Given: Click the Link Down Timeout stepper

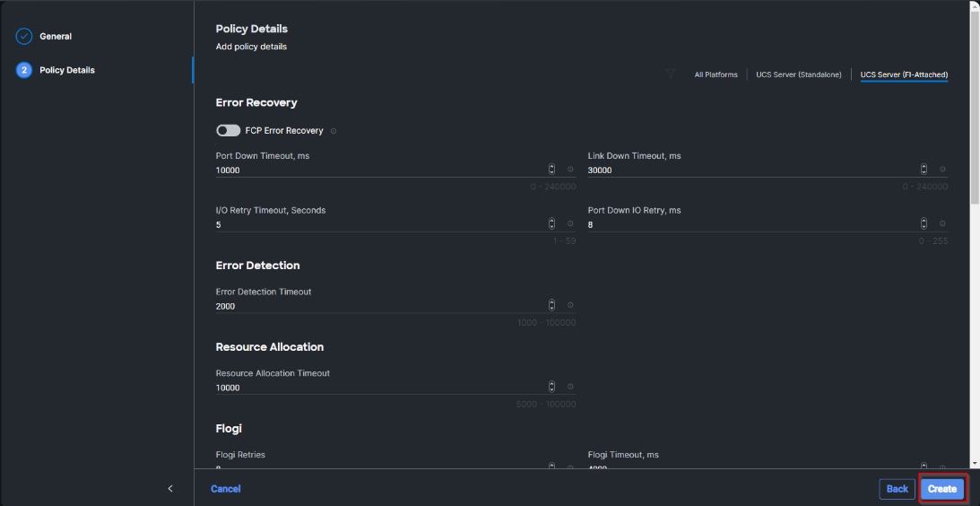Looking at the screenshot, I should (924, 170).
